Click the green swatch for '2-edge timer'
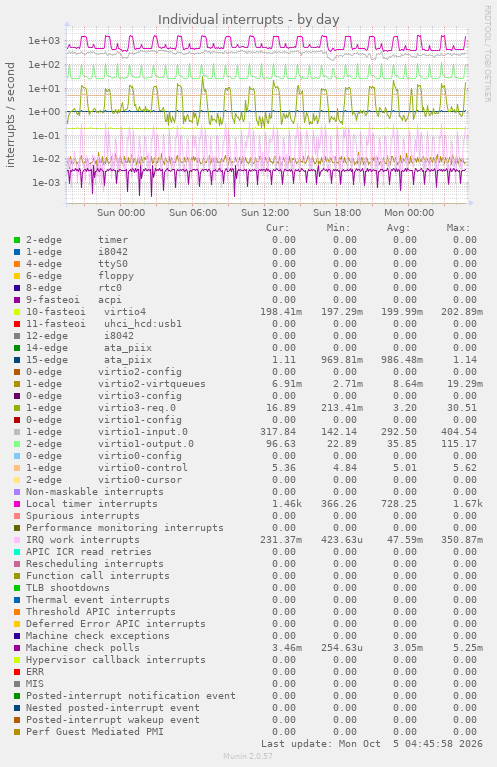The width and height of the screenshot is (497, 767). pos(17,240)
